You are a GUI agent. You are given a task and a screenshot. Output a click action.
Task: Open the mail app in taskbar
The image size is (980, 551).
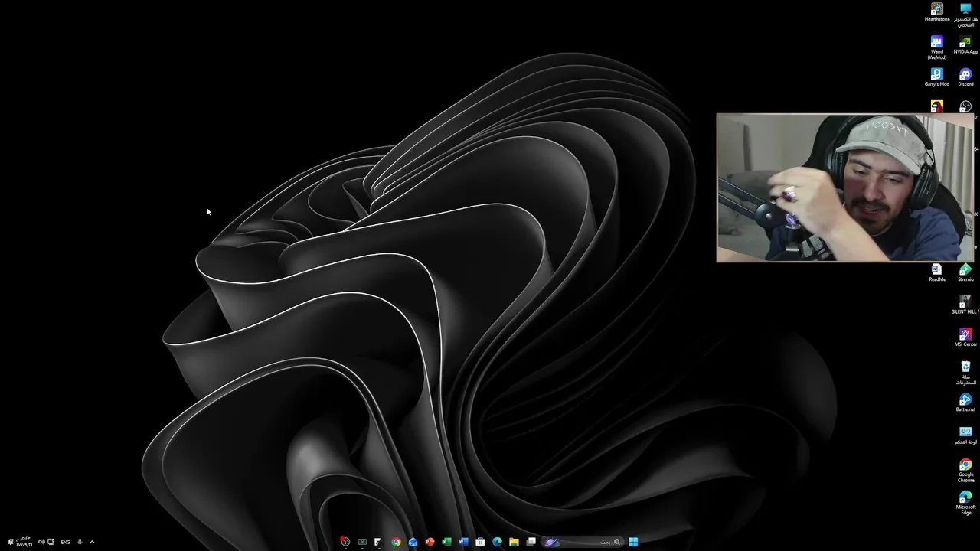(x=413, y=542)
